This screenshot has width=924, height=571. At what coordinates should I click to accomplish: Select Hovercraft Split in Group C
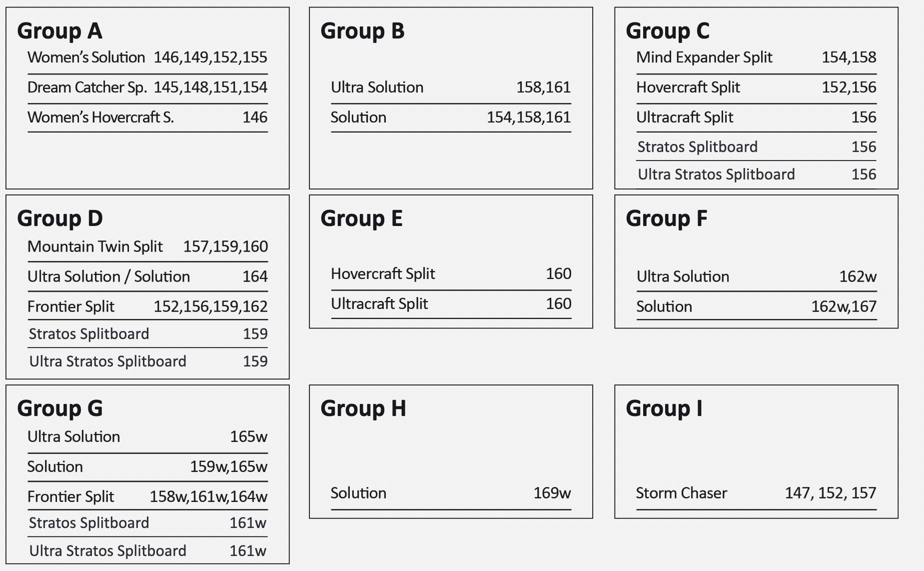coord(688,87)
